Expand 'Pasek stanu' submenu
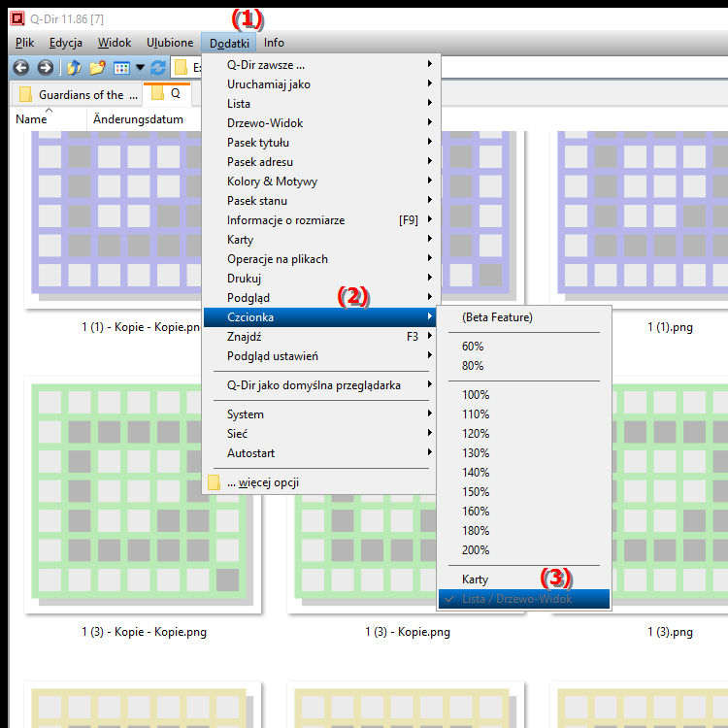Screen dimensions: 728x728 (x=321, y=201)
